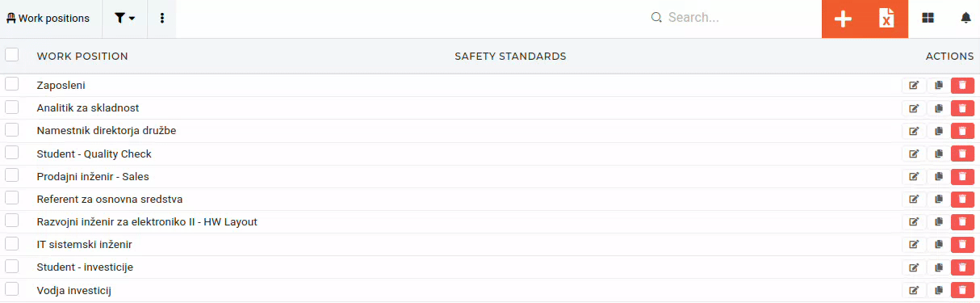Viewport: 980px width, 303px height.
Task: Export list with the Excel file icon
Action: (886, 19)
